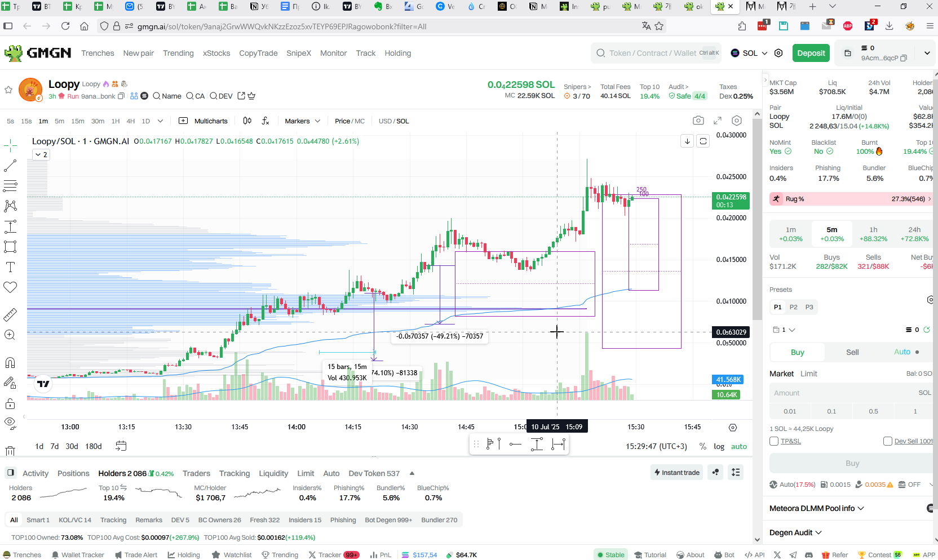Viewport: 938px width, 560px height.
Task: Open the Fibonacci/gann tools icon
Action: [10, 186]
